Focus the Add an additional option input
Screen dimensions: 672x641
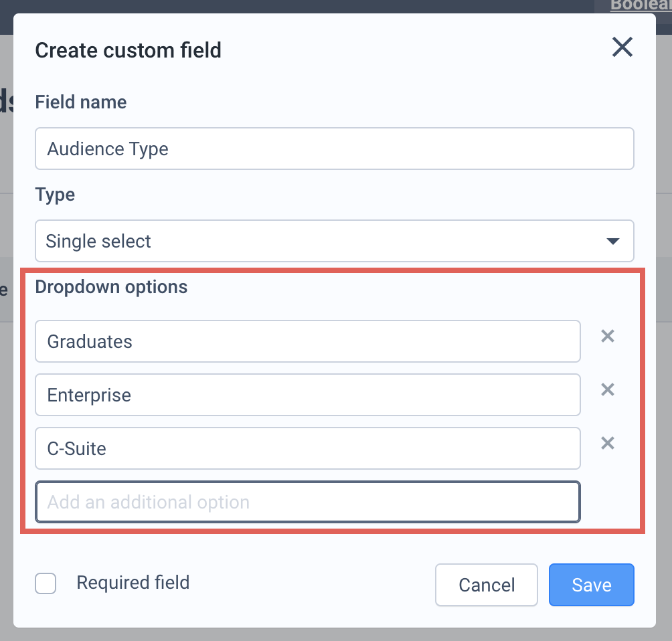308,502
